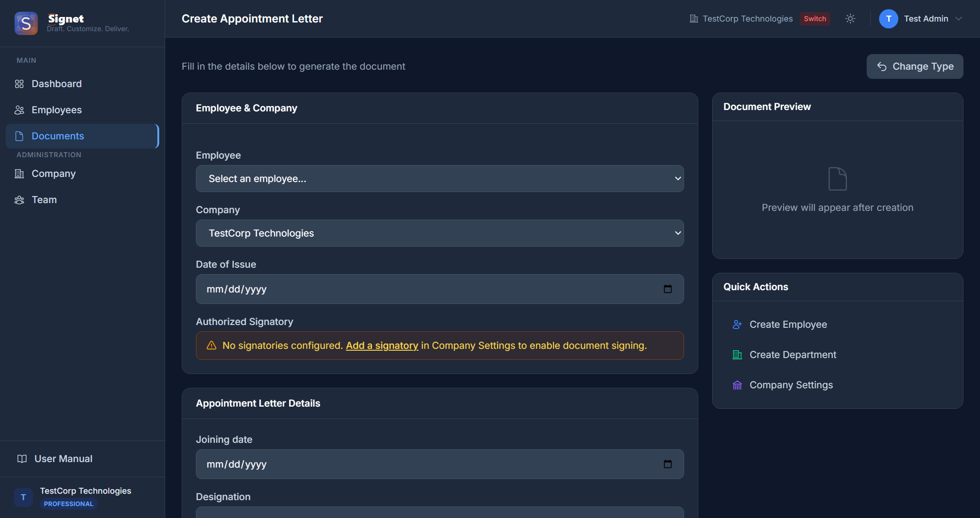980x518 pixels.
Task: Open Employees in the sidebar
Action: click(x=56, y=110)
